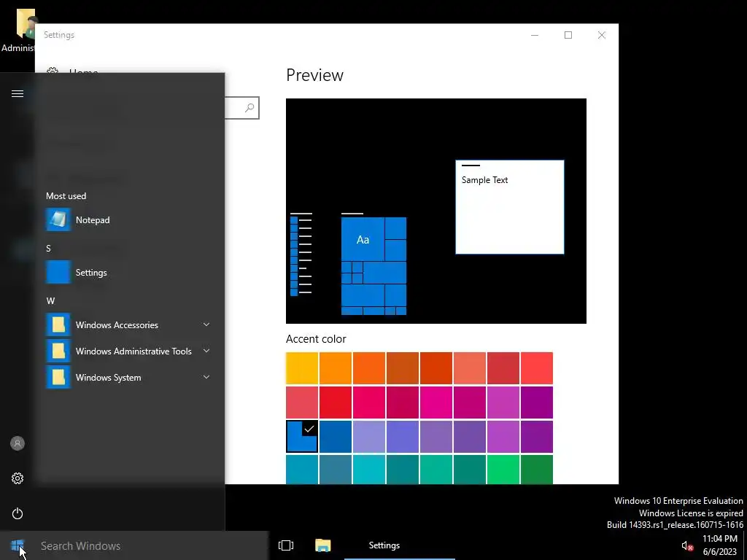This screenshot has height=560, width=747.
Task: Select the orange accent color, second in top row
Action: point(336,368)
